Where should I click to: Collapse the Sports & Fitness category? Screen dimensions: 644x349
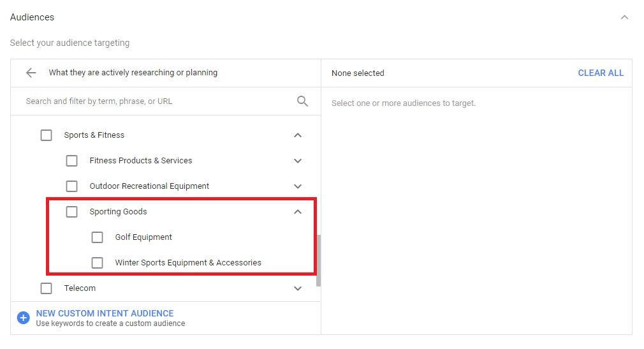pos(298,135)
